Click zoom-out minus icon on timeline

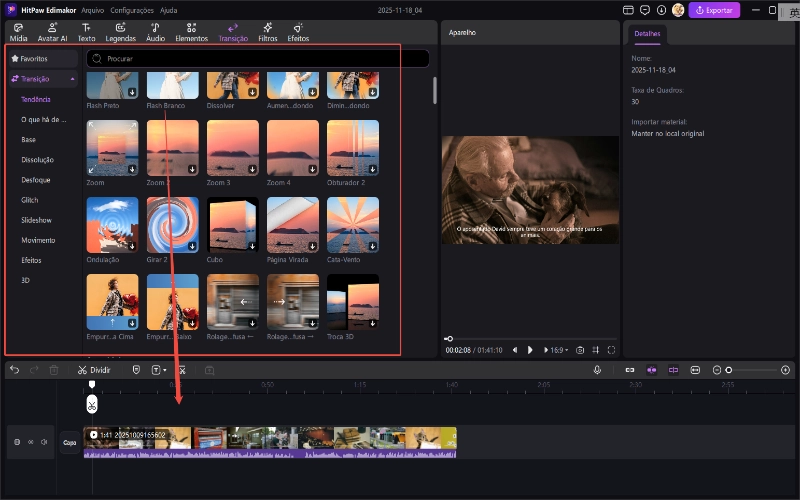click(717, 370)
